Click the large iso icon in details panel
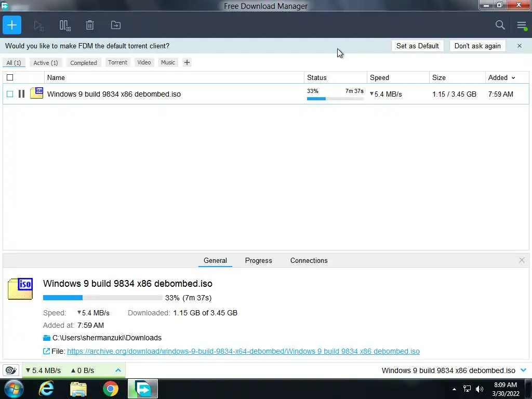Screen dimensions: 532x399 click(20, 289)
